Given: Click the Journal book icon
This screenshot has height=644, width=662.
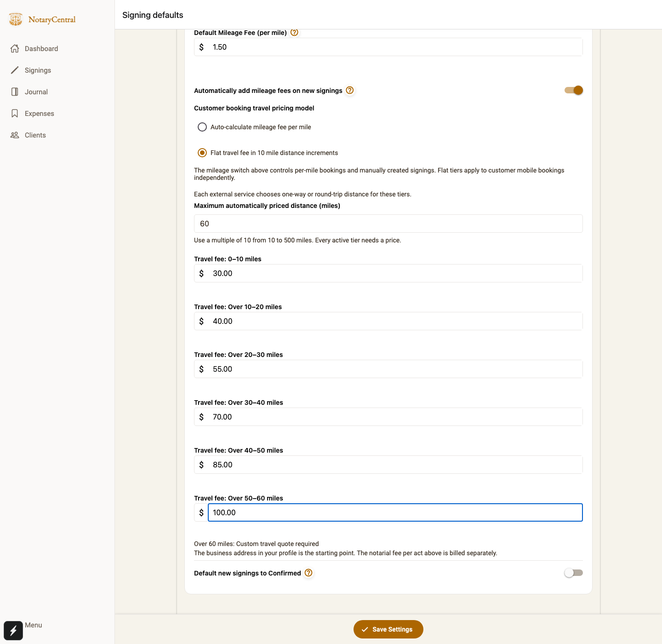Looking at the screenshot, I should point(15,92).
